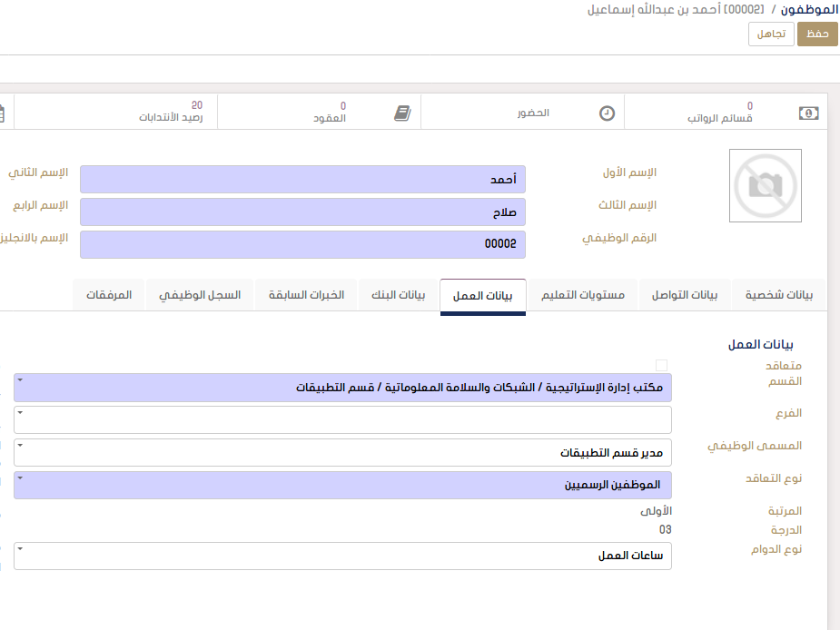Screen dimensions: 840x630
Task: Click the employee photo placeholder
Action: [x=765, y=186]
